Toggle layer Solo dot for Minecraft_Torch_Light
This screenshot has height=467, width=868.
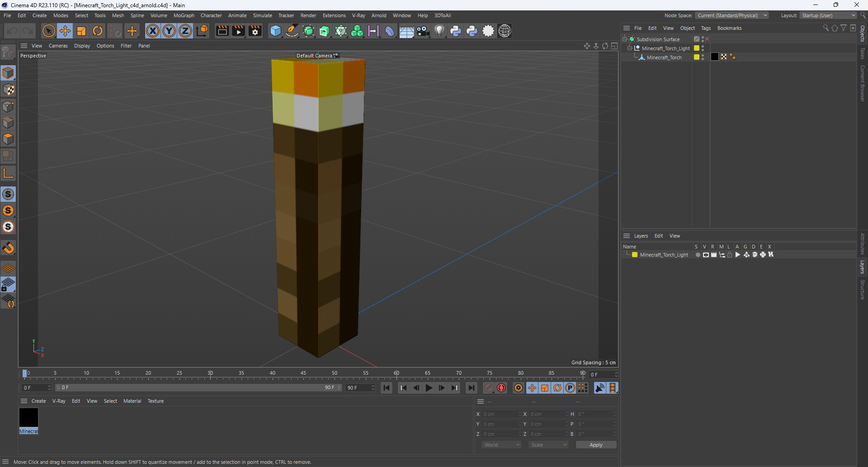pyautogui.click(x=698, y=255)
